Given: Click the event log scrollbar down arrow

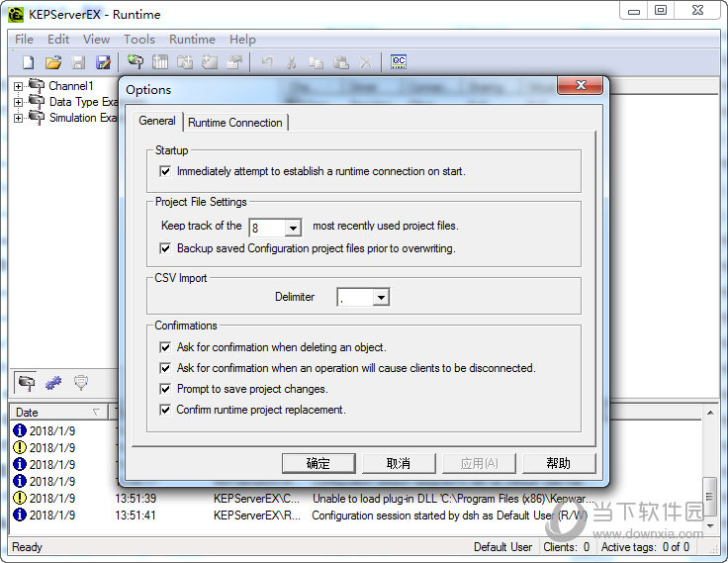Looking at the screenshot, I should point(710,525).
